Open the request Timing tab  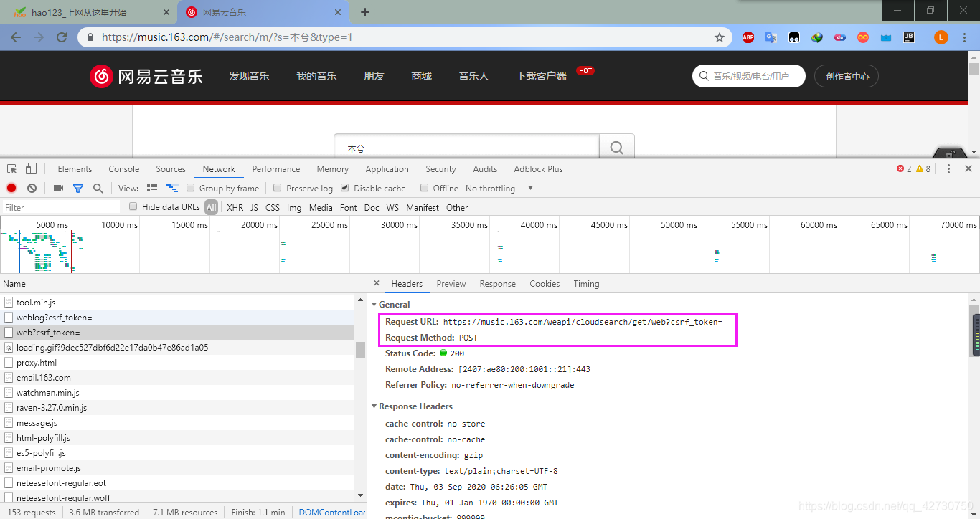(586, 284)
